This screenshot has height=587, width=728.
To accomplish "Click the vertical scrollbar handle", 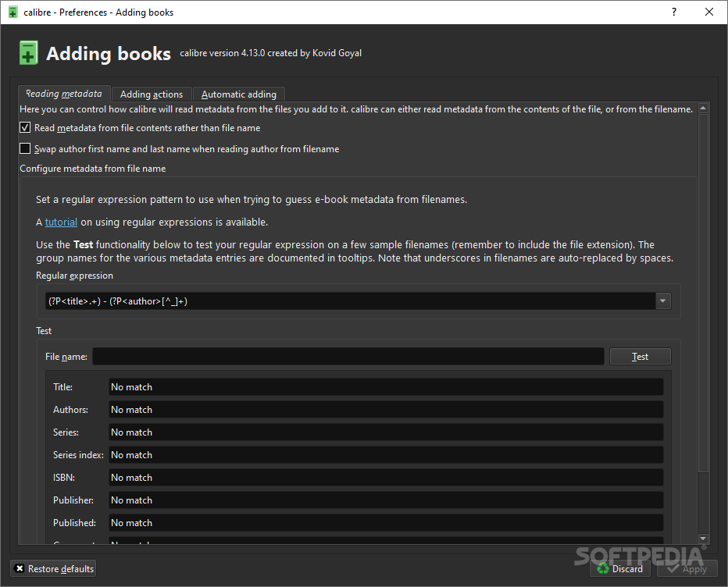I will 703,293.
